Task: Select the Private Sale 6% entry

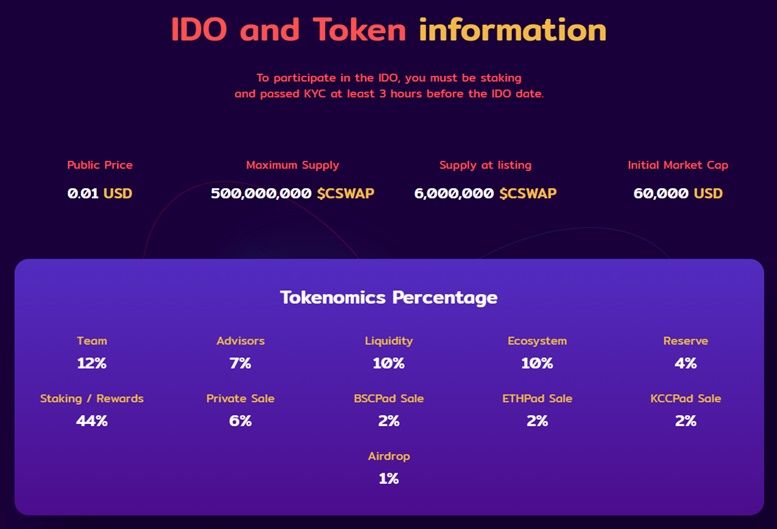Action: click(x=240, y=410)
